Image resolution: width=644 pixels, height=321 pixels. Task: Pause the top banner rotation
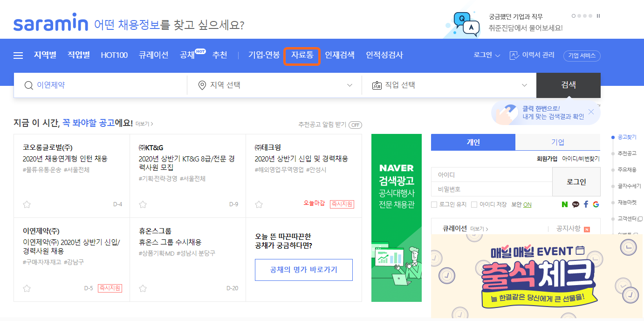[598, 16]
